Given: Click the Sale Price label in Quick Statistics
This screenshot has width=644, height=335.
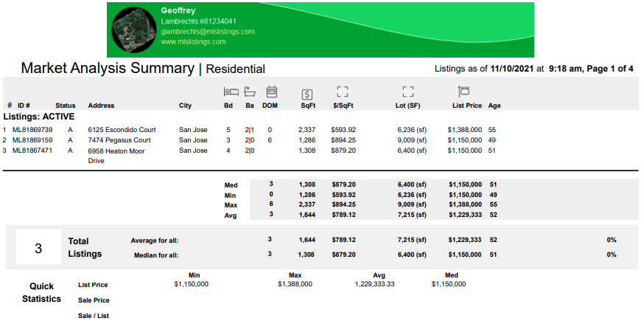Looking at the screenshot, I should point(94,300).
